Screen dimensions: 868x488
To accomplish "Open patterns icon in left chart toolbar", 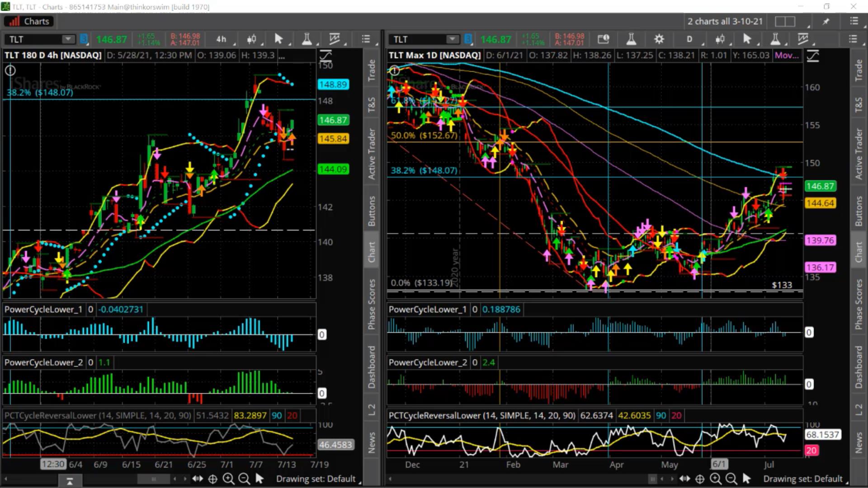I will pyautogui.click(x=335, y=39).
